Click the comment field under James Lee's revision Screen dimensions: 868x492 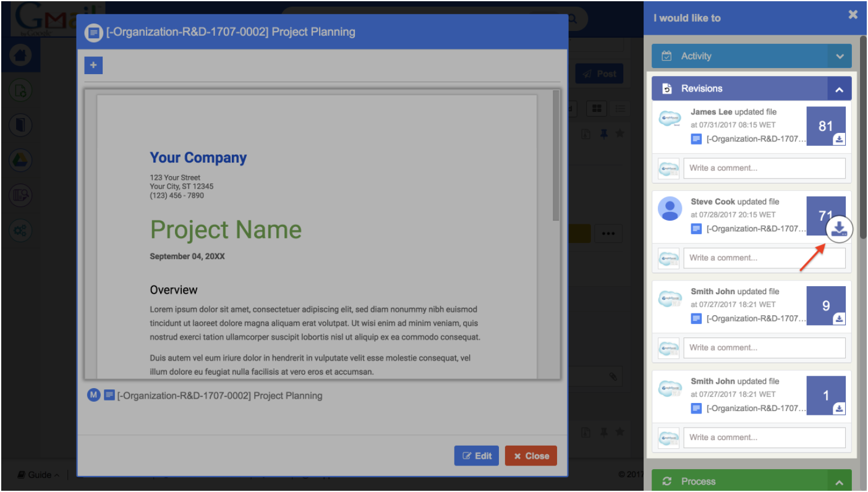pyautogui.click(x=764, y=168)
